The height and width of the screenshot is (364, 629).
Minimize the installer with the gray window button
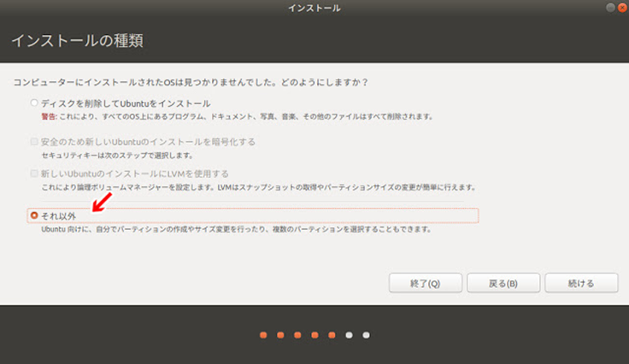[x=610, y=8]
